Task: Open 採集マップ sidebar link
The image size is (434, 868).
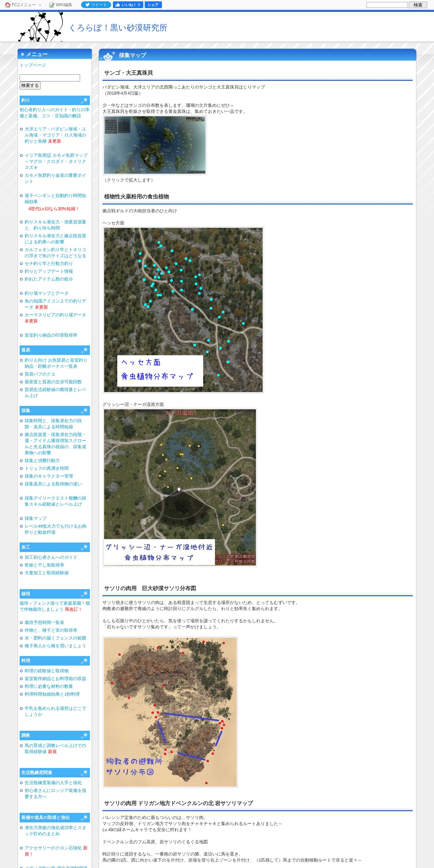Action: tap(35, 518)
